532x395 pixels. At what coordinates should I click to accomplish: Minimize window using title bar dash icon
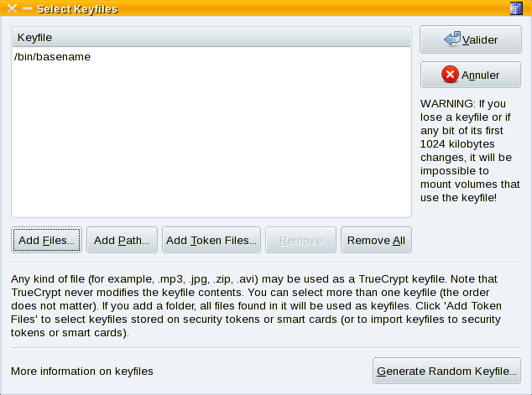(27, 8)
